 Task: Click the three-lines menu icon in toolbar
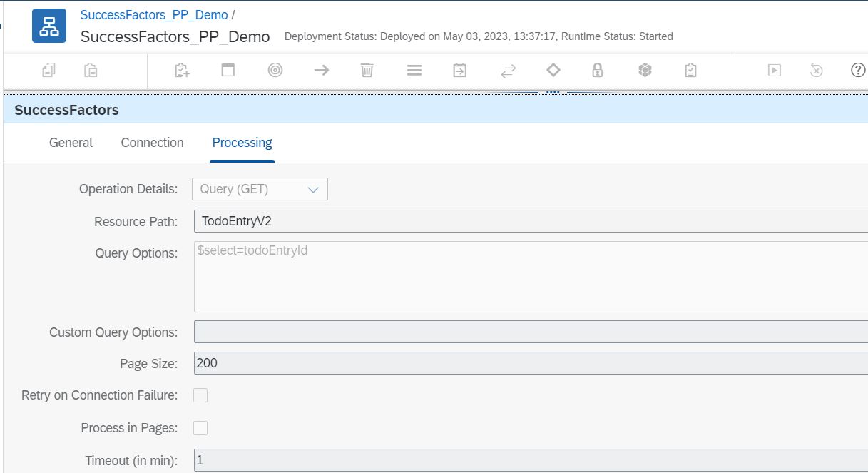[414, 70]
